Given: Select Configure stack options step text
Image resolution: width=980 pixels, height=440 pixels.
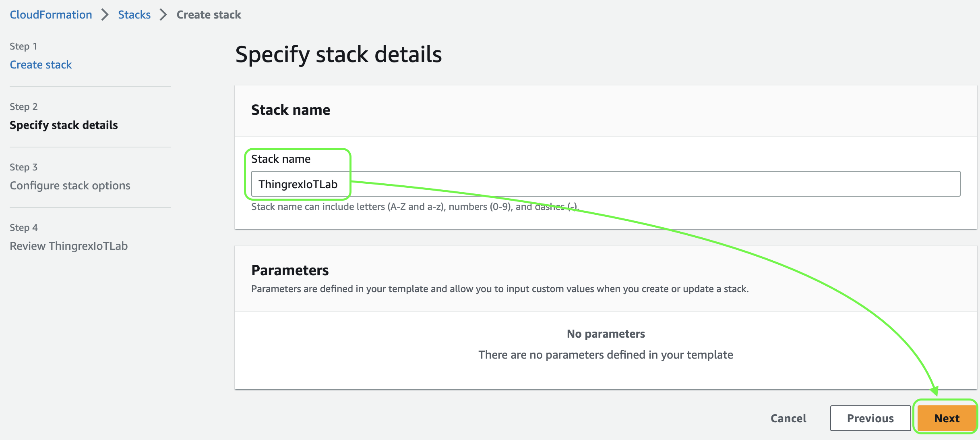Looking at the screenshot, I should click(x=70, y=185).
